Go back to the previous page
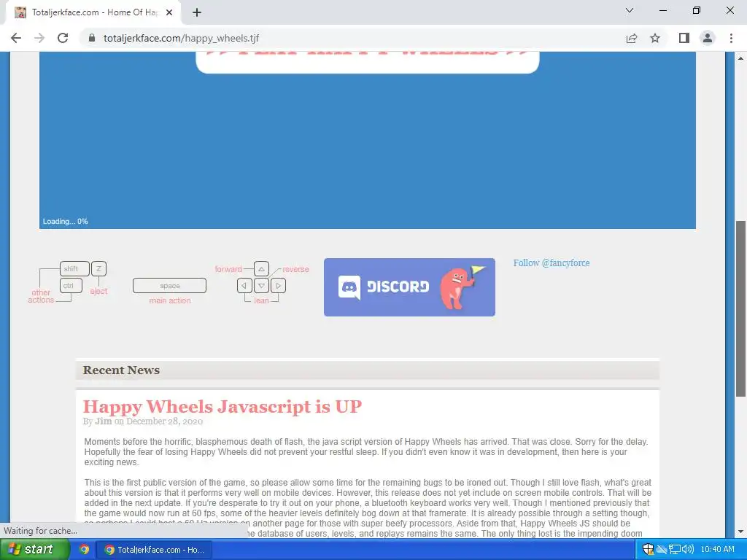The image size is (747, 560). (x=16, y=38)
